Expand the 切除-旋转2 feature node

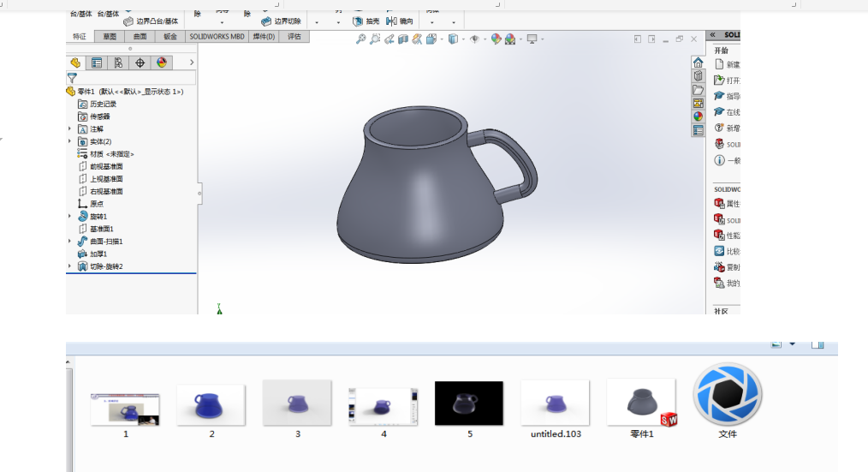70,266
